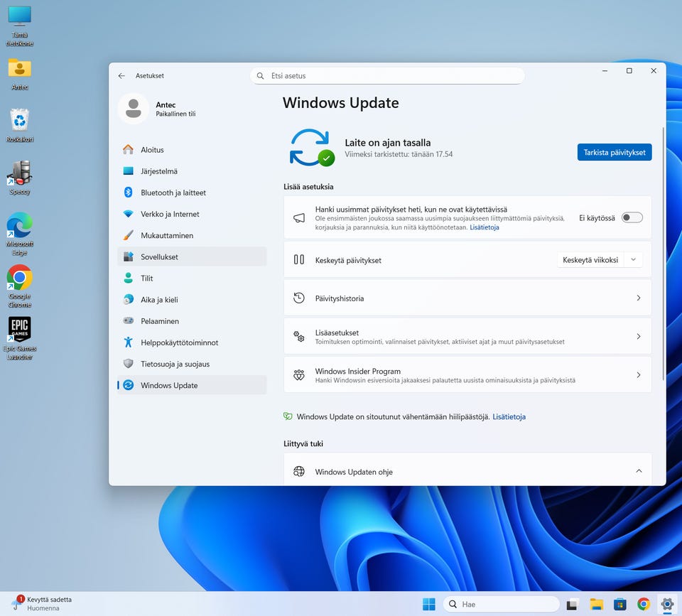Click the Google Chrome taskbar icon
This screenshot has height=616, width=682.
point(644,604)
